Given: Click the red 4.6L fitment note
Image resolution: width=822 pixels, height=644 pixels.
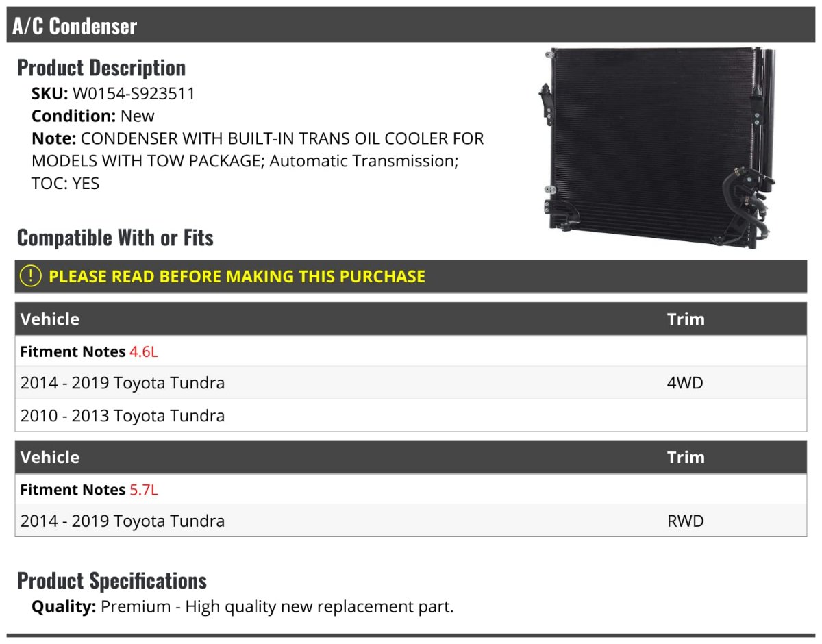Looking at the screenshot, I should [144, 352].
